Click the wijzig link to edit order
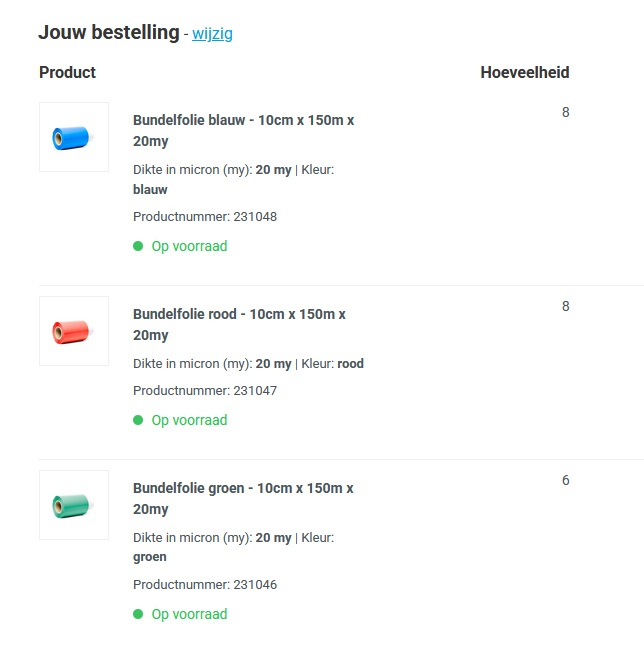The image size is (644, 670). [x=212, y=33]
